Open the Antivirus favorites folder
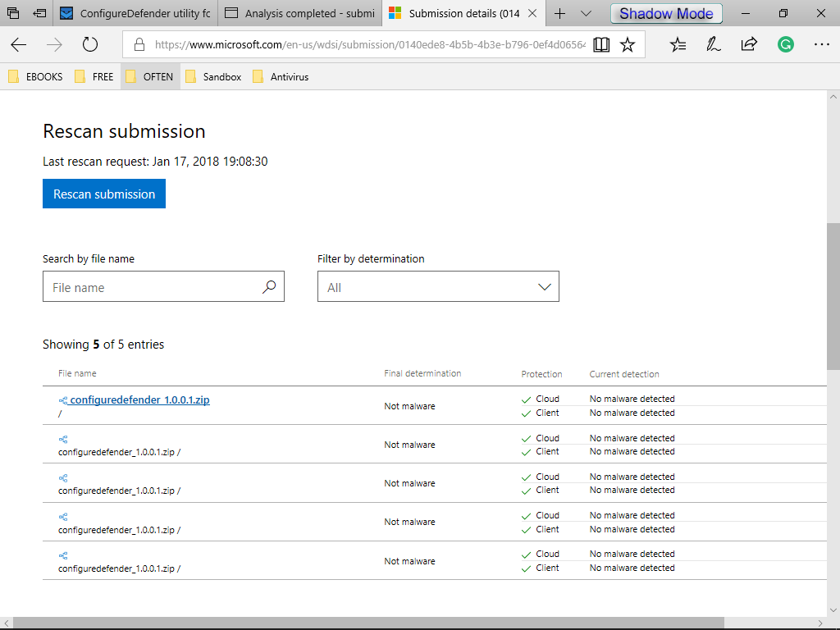This screenshot has height=630, width=840. tap(281, 76)
